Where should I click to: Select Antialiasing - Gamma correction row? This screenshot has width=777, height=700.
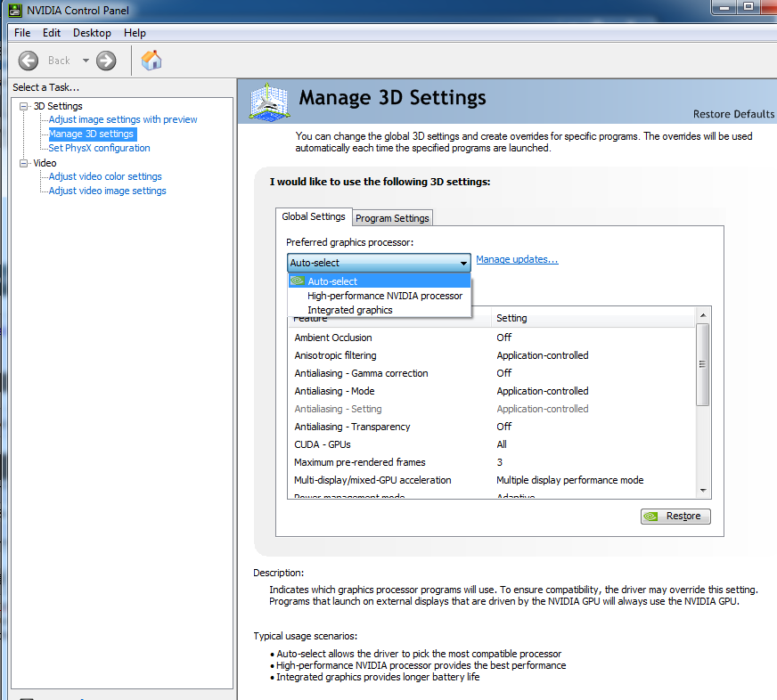[x=492, y=373]
